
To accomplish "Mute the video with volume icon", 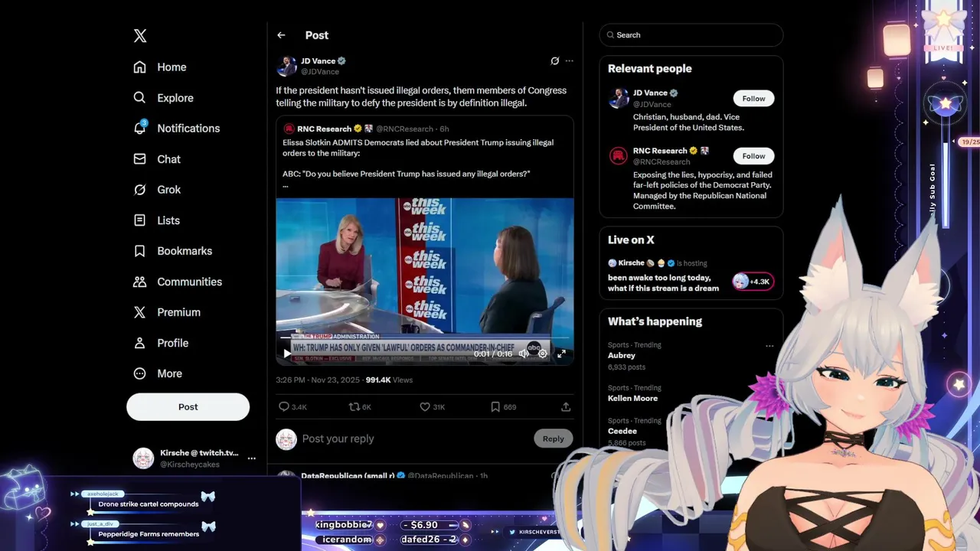I will click(524, 354).
